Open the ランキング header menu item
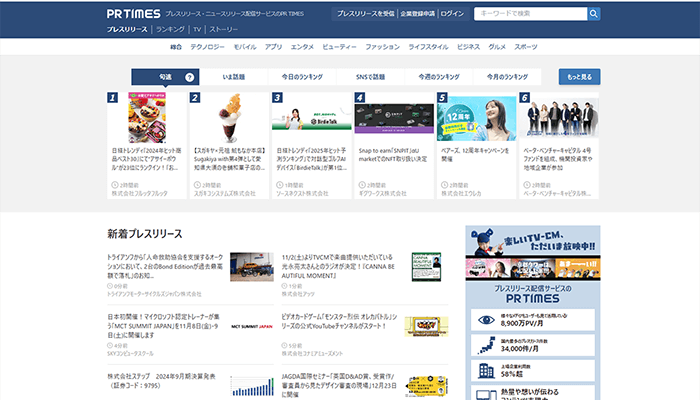700x400 pixels. (x=170, y=29)
